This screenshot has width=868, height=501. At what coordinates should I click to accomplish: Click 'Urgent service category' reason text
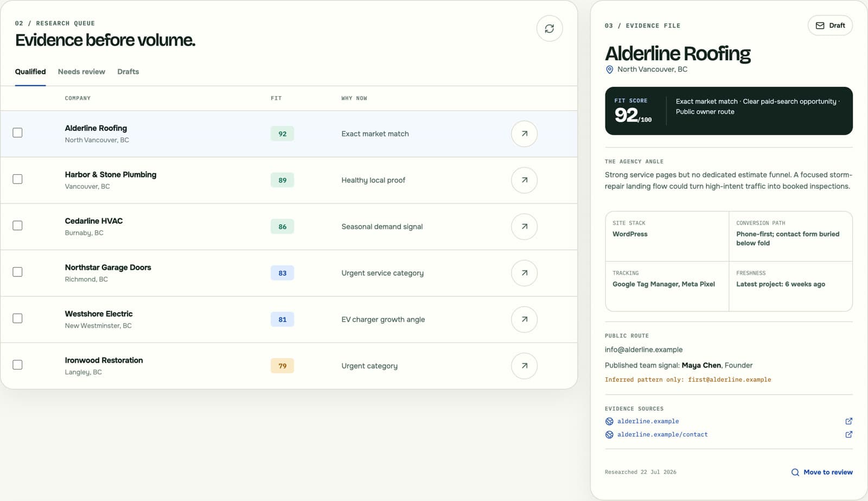click(x=382, y=273)
